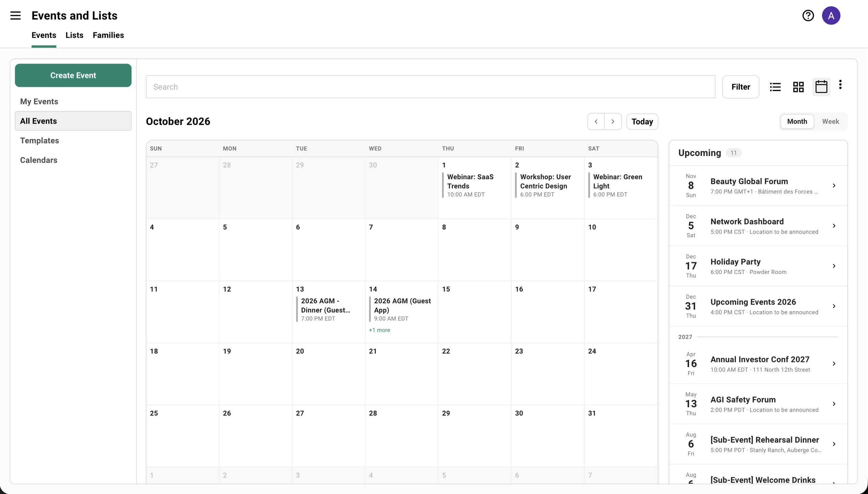The width and height of the screenshot is (868, 494).
Task: Select the Lists tab
Action: point(74,35)
